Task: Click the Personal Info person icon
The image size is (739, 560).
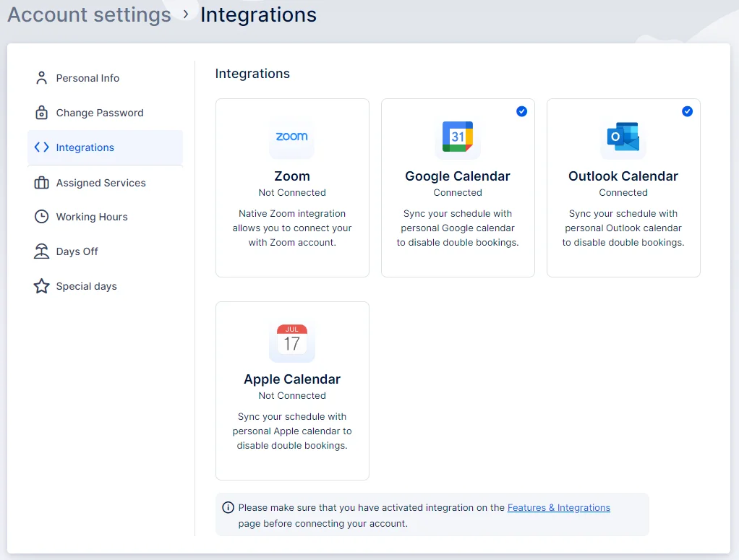Action: point(41,78)
